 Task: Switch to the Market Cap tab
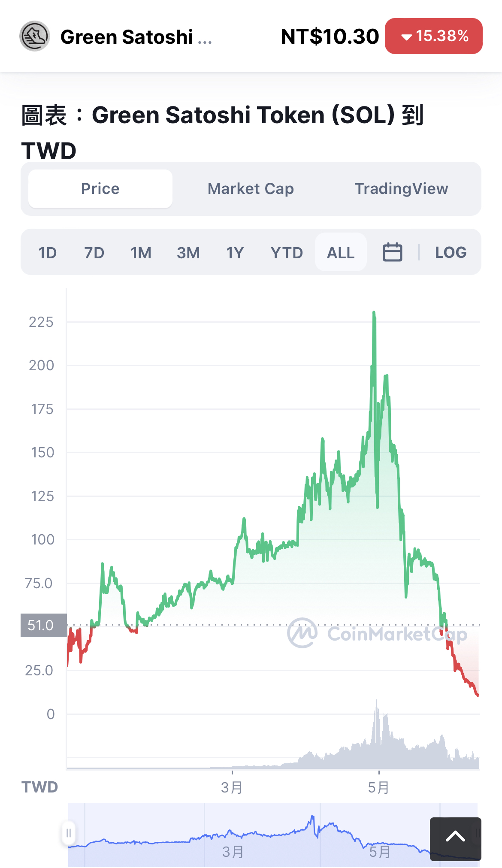click(251, 189)
